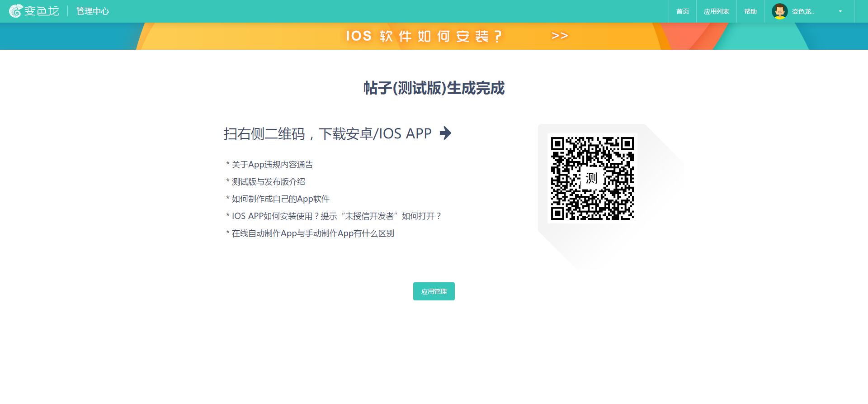
Task: Click the 帖子(测试版)生成完成 heading
Action: pos(434,88)
